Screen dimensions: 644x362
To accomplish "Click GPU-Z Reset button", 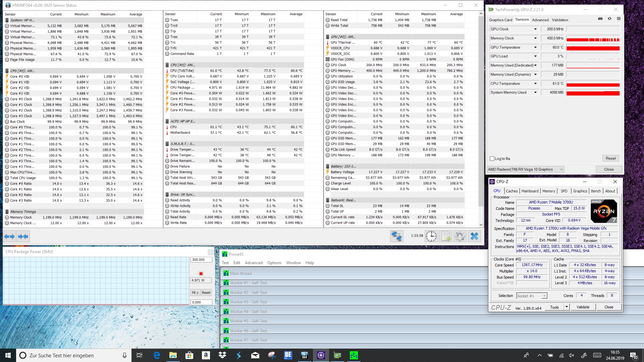I will (x=610, y=158).
